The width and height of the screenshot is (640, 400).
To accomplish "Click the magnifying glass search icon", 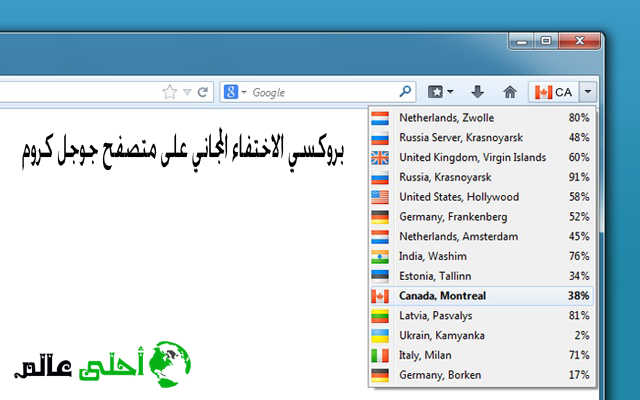I will pyautogui.click(x=405, y=91).
